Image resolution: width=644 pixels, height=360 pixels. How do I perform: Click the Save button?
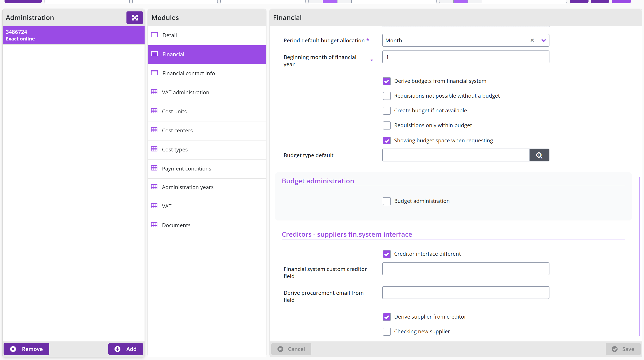(x=623, y=349)
